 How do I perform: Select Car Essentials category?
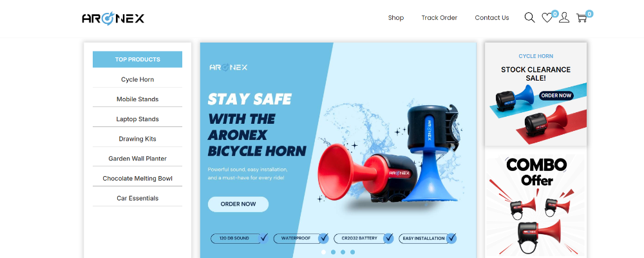point(138,198)
